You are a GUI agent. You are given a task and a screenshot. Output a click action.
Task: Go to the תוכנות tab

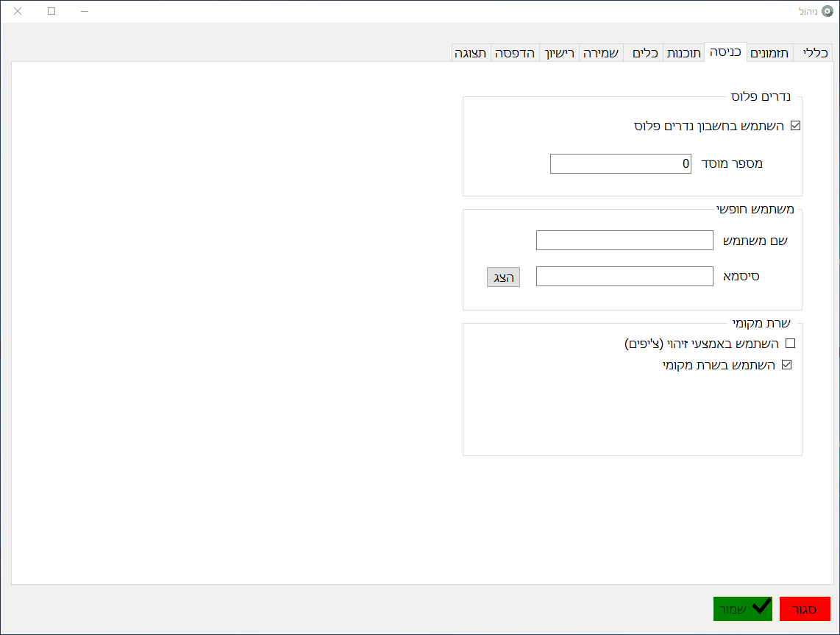(x=683, y=53)
